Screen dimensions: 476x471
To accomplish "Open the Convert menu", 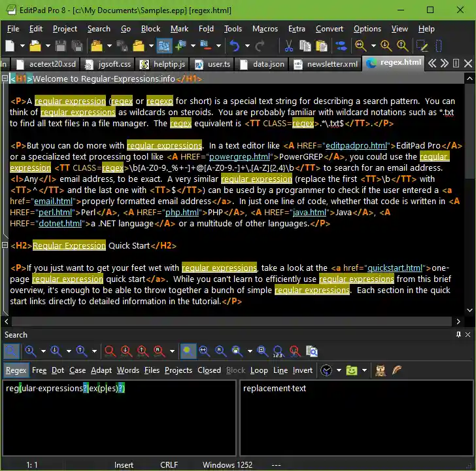I will [x=330, y=29].
